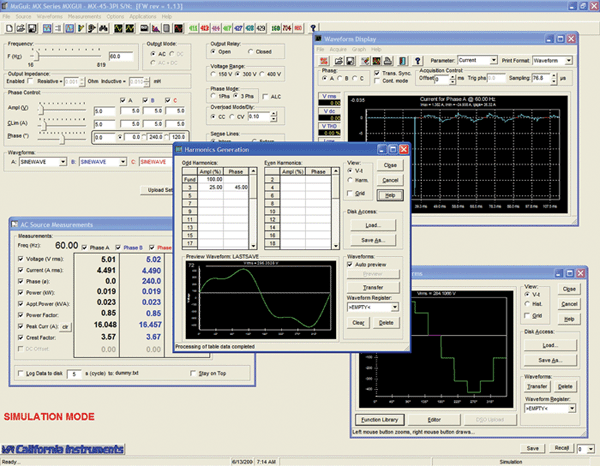
Task: Click the Editor button
Action: tap(434, 420)
